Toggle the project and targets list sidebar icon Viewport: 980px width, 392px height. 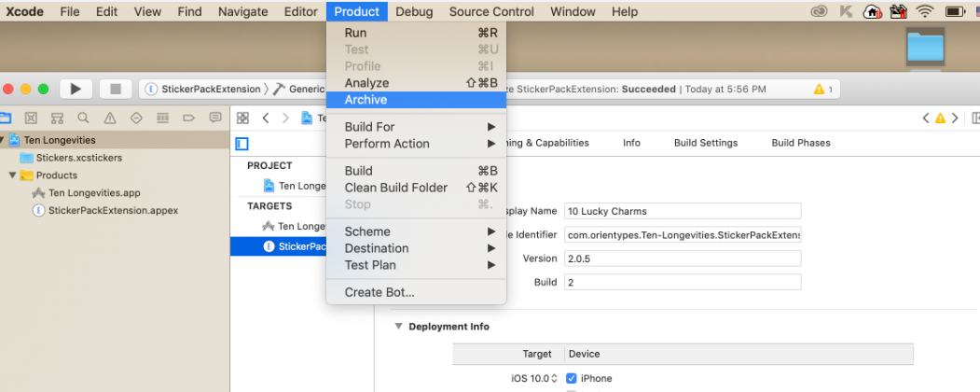[242, 144]
